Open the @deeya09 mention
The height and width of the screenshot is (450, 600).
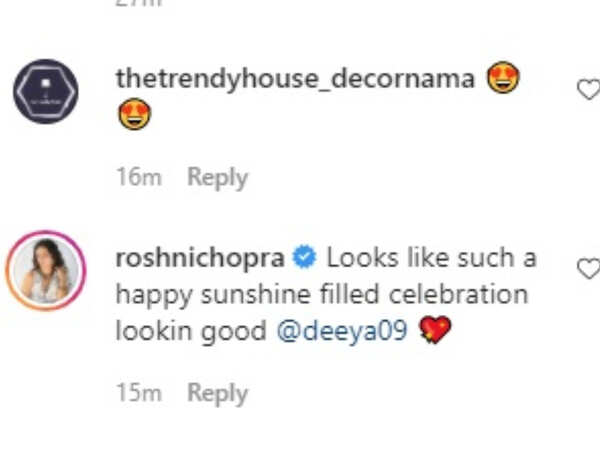[343, 331]
